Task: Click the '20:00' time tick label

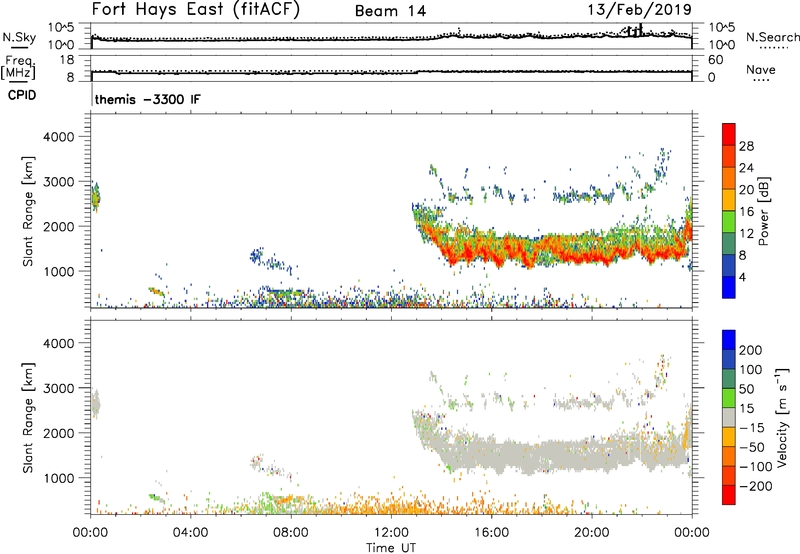Action: point(591,533)
